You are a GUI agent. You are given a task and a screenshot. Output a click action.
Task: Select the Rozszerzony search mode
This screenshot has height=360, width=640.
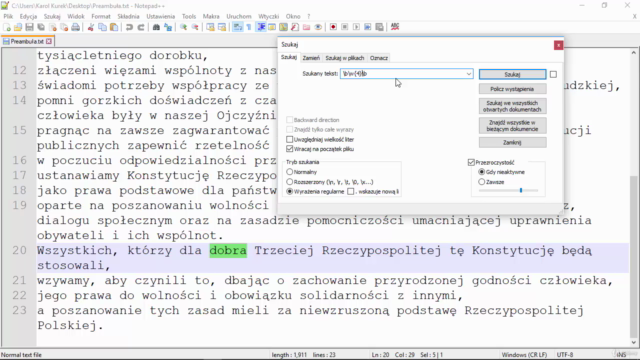click(x=289, y=182)
